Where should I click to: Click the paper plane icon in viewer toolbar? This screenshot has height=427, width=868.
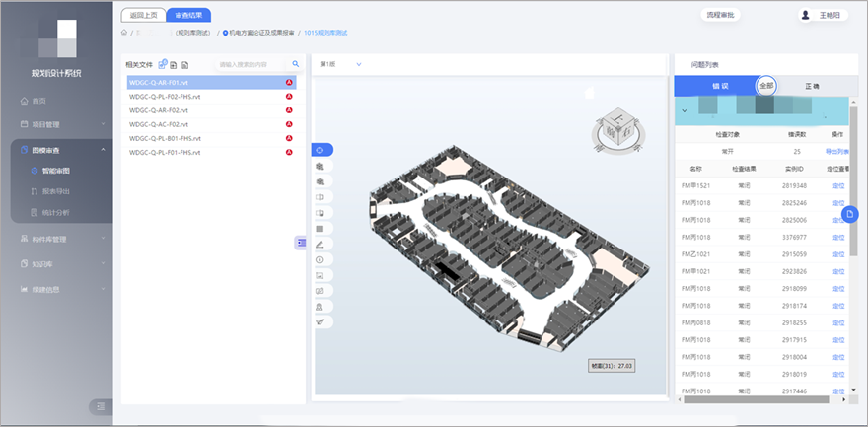click(x=320, y=321)
